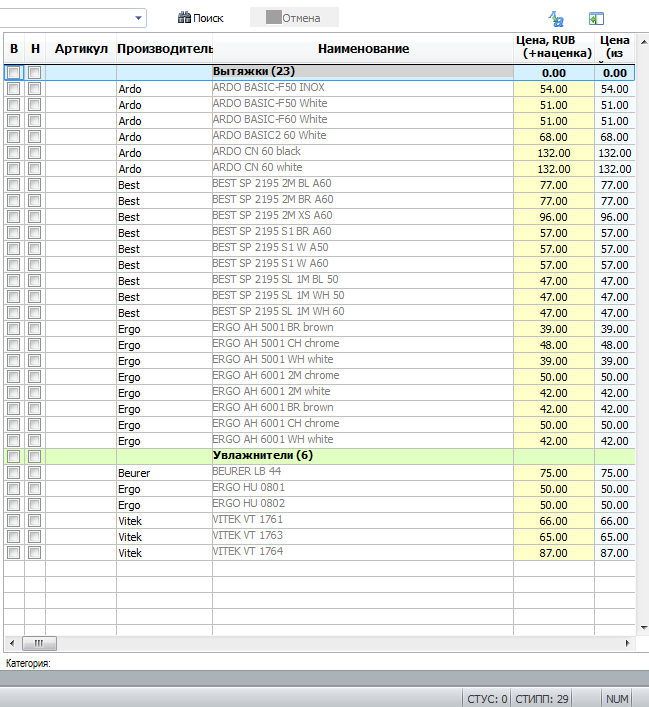Click the binoculars Поиск search button
The height and width of the screenshot is (707, 649).
pyautogui.click(x=201, y=18)
